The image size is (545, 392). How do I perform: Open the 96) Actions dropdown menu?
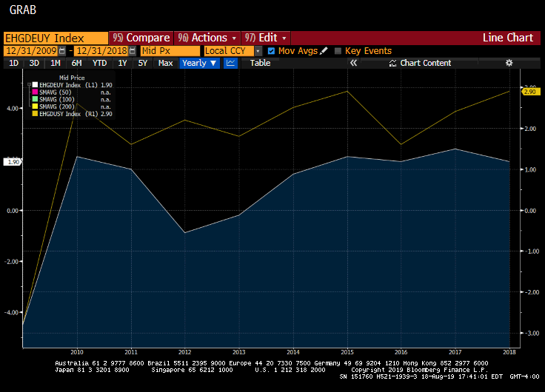[207, 38]
